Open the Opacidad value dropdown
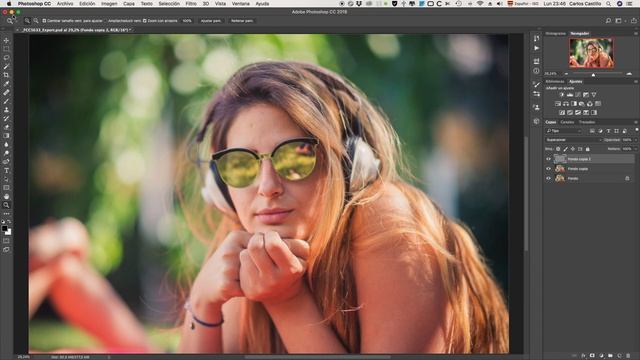640x360 pixels. tap(636, 140)
